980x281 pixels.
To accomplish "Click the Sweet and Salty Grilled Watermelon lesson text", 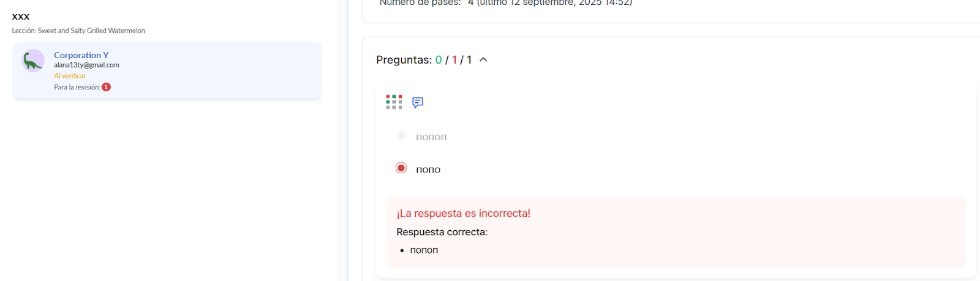I will [x=91, y=31].
